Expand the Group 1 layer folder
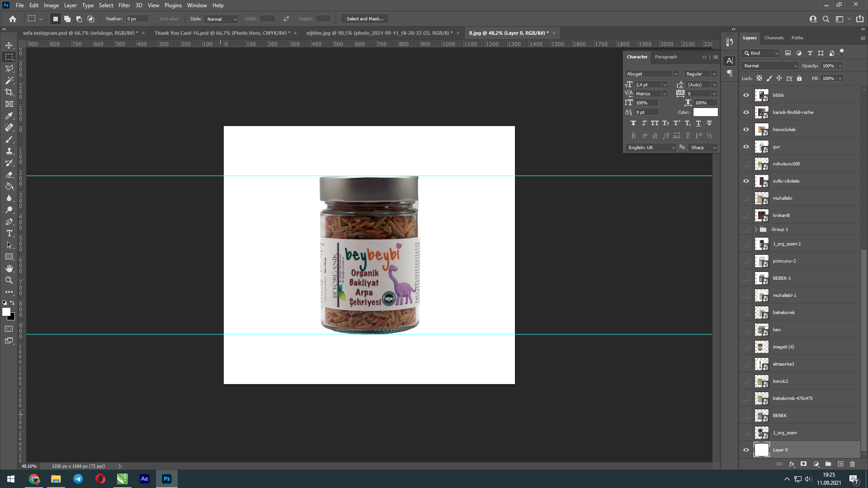868x488 pixels. tap(756, 230)
